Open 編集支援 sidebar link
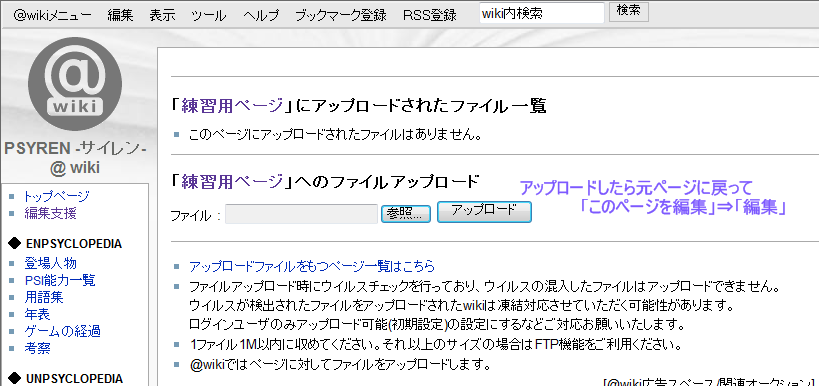This screenshot has width=819, height=386. point(50,213)
